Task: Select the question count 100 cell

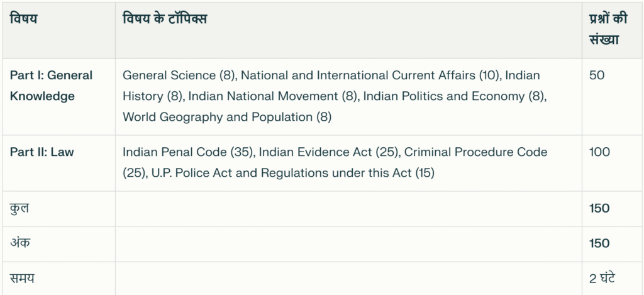Action: [x=600, y=152]
